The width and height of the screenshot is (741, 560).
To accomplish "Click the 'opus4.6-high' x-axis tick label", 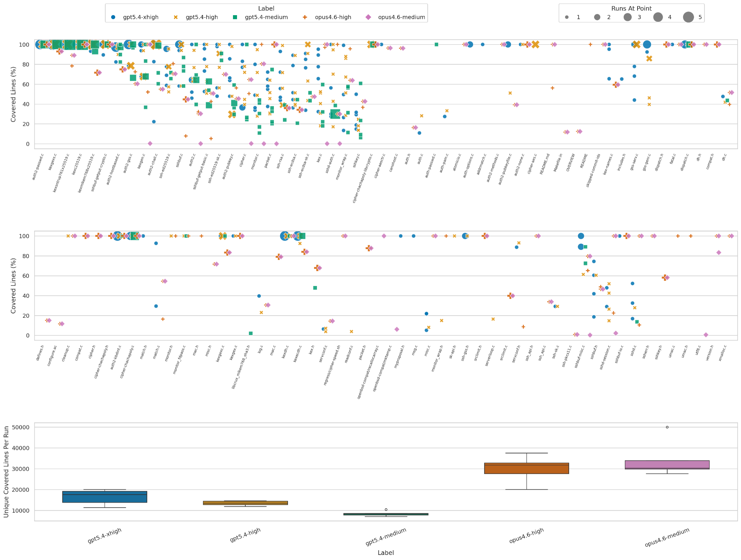I will click(x=526, y=536).
